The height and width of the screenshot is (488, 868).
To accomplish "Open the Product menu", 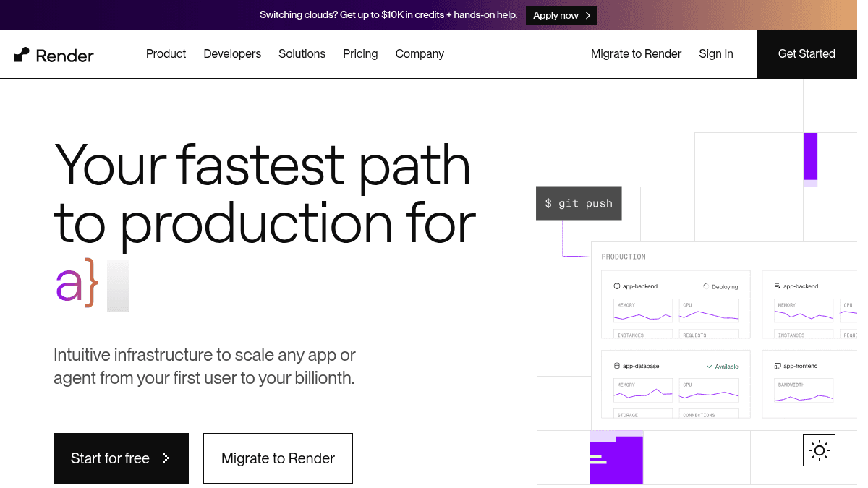I will point(166,54).
